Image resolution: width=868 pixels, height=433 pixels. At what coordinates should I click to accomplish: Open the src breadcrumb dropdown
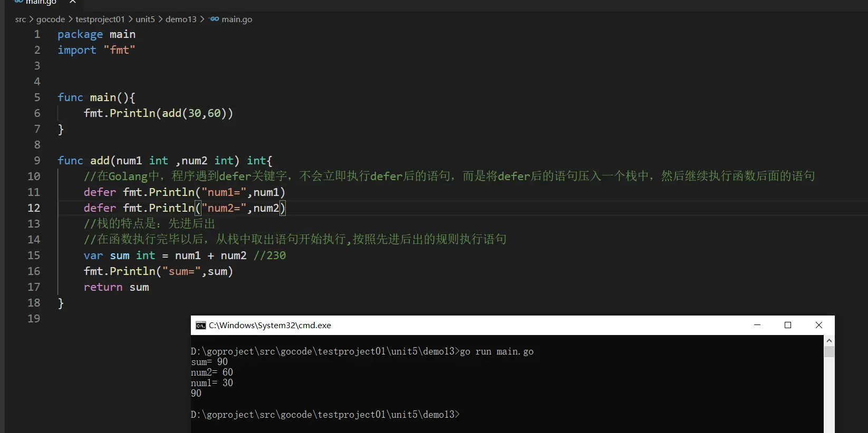(x=21, y=19)
